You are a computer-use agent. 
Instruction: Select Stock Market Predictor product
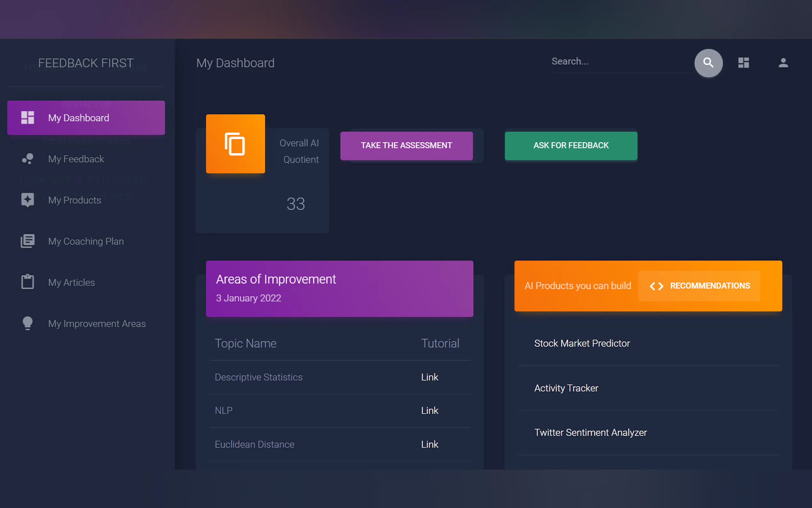pyautogui.click(x=582, y=343)
